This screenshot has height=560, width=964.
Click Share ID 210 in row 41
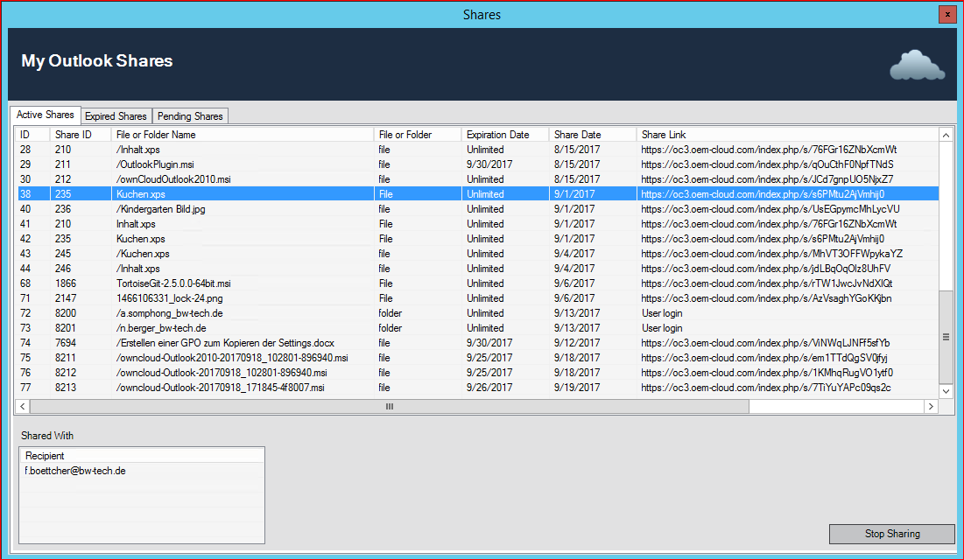(63, 224)
